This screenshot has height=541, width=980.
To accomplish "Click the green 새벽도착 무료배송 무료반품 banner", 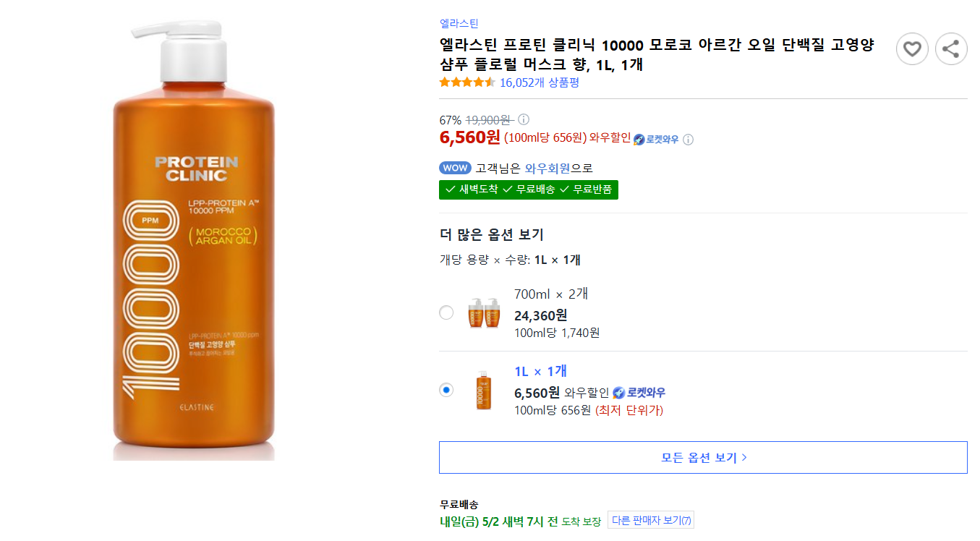I will click(529, 189).
